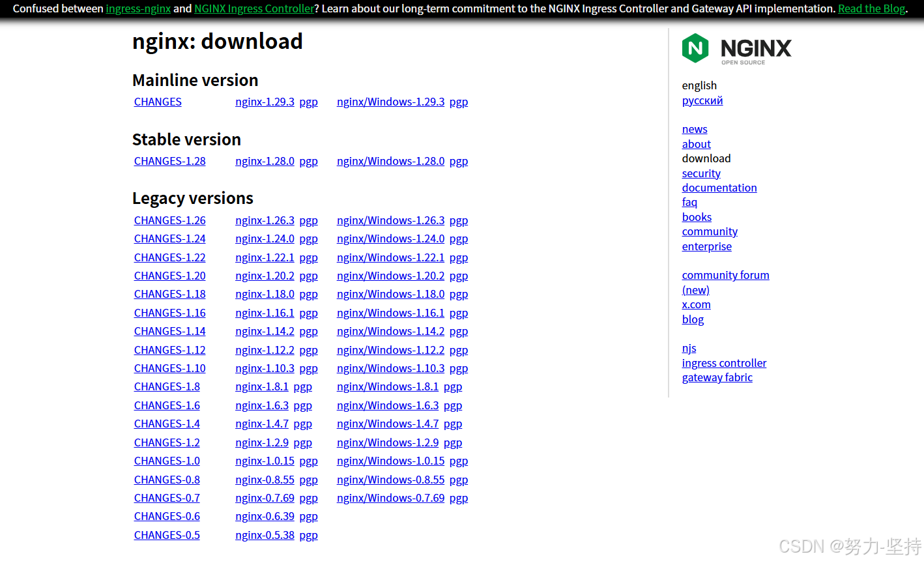This screenshot has width=924, height=563.
Task: Download nginx-0.6.39
Action: 265,516
